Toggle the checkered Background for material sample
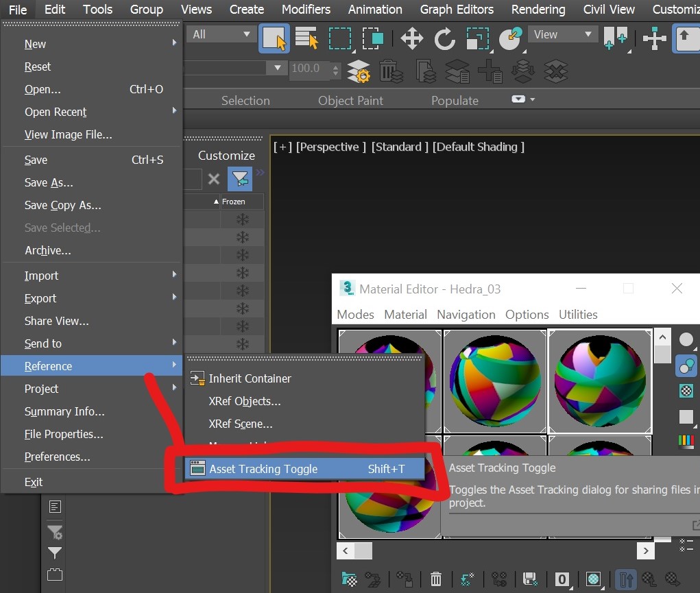Image resolution: width=700 pixels, height=593 pixels. coord(686,391)
